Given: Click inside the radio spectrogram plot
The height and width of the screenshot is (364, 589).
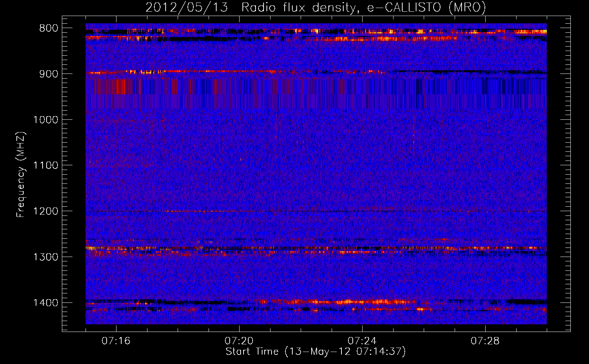Looking at the screenshot, I should tap(316, 174).
